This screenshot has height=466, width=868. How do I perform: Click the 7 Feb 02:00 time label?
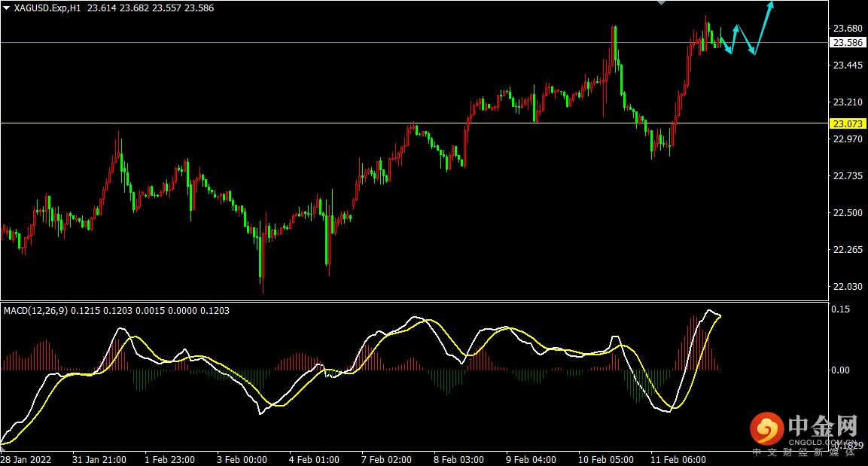[386, 460]
